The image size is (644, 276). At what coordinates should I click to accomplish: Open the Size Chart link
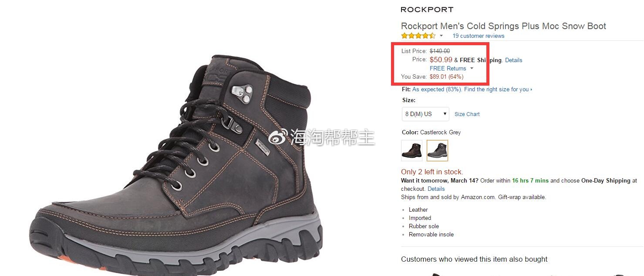click(467, 114)
